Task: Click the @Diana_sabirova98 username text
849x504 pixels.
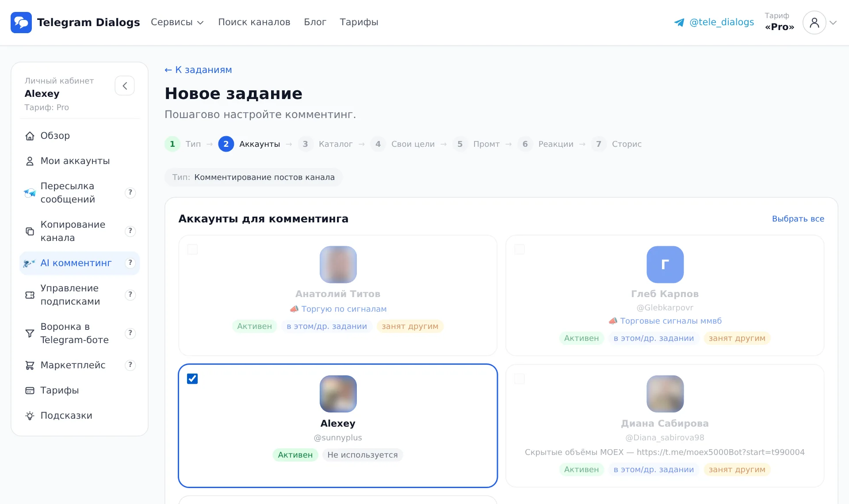Action: coord(665,438)
